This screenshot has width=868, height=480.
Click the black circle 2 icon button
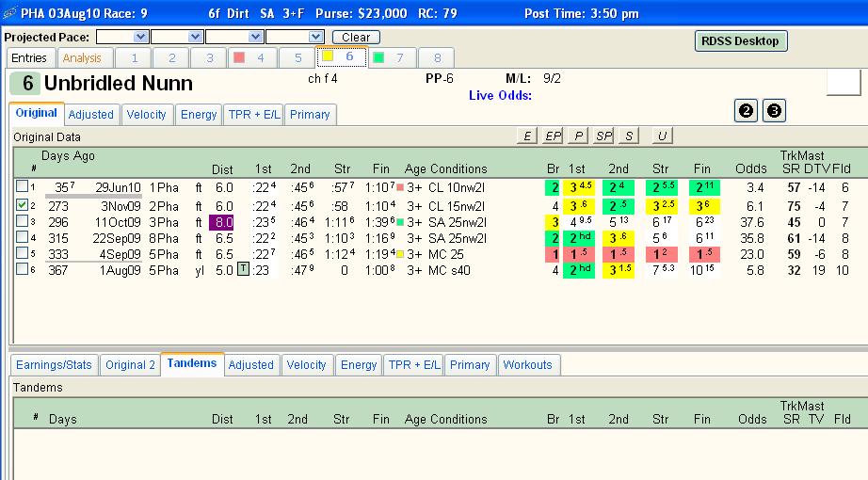point(746,111)
